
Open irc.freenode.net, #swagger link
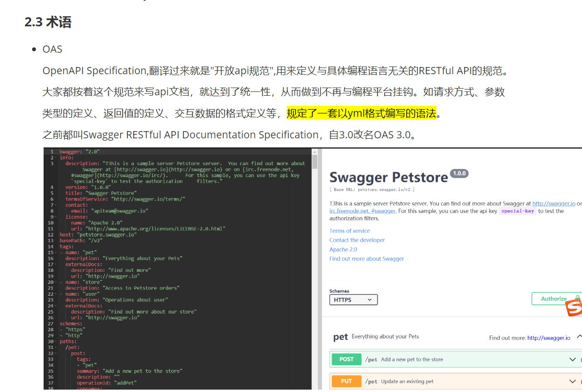tap(363, 211)
